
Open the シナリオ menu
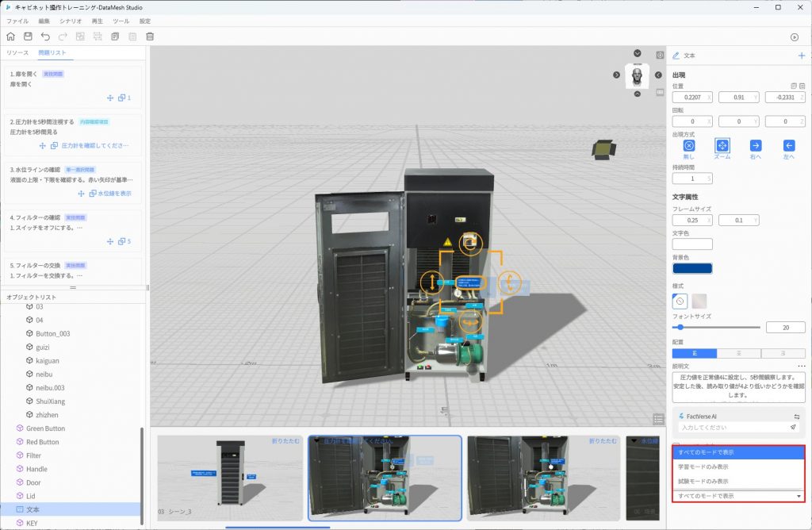71,21
